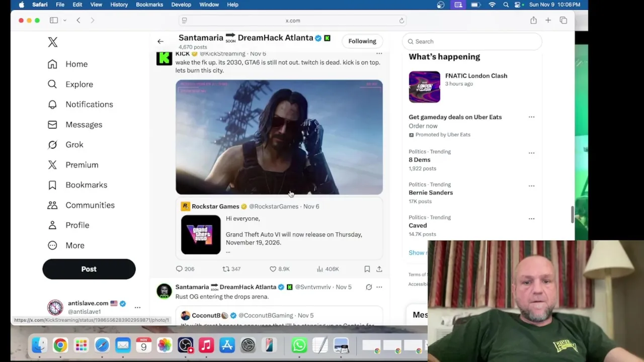Open Profile in the X sidebar
This screenshot has width=644, height=362.
pyautogui.click(x=68, y=225)
